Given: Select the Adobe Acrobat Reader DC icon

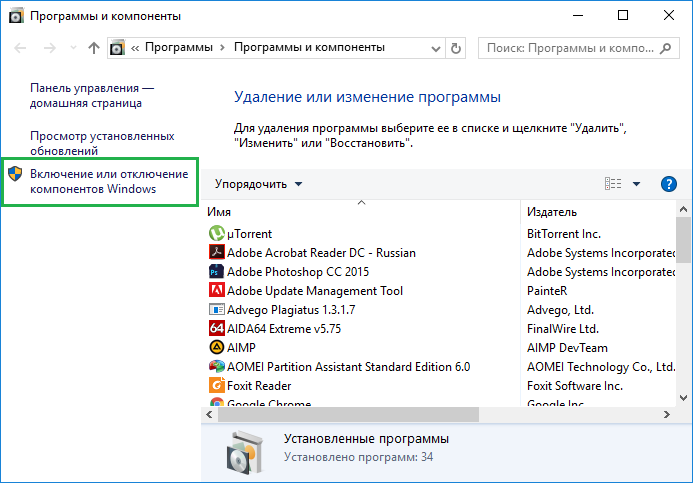Looking at the screenshot, I should tap(216, 252).
